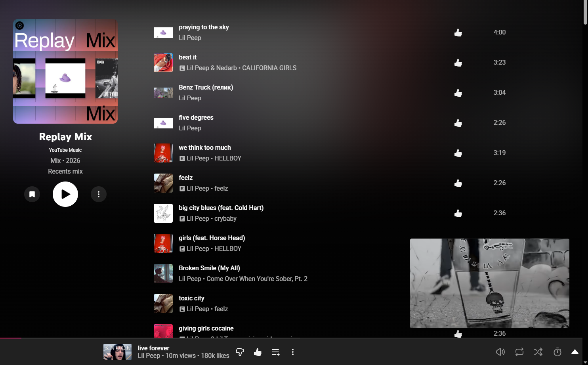Play the Replay Mix playlist
Image resolution: width=588 pixels, height=365 pixels.
[65, 194]
